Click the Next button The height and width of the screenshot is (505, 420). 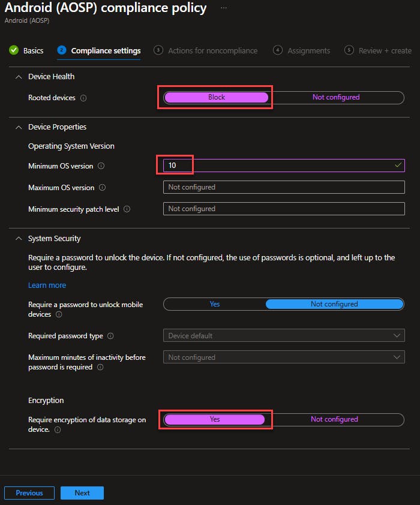tap(82, 493)
